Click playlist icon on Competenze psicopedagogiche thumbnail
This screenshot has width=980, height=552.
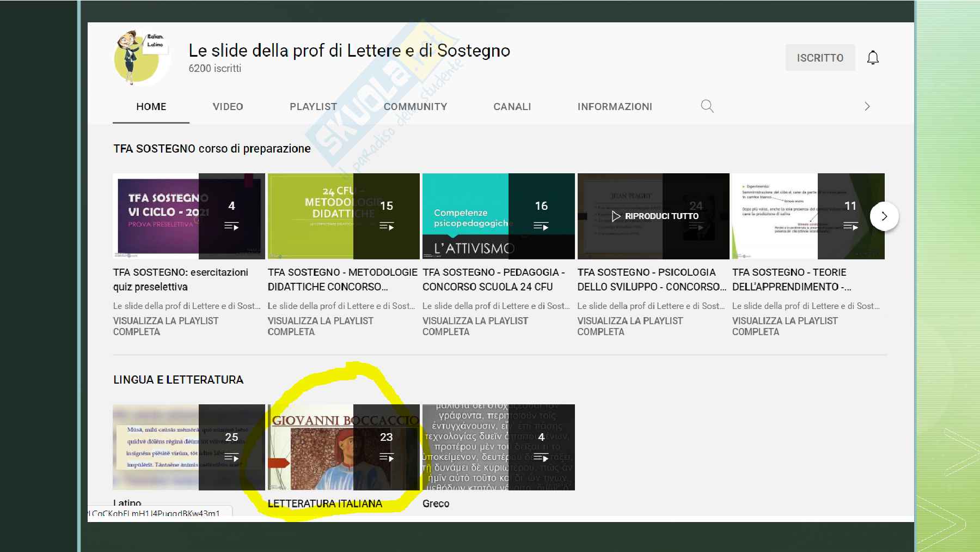tap(541, 226)
